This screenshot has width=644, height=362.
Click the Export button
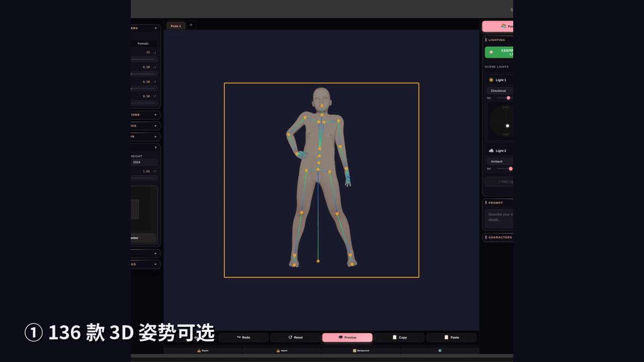(203, 350)
